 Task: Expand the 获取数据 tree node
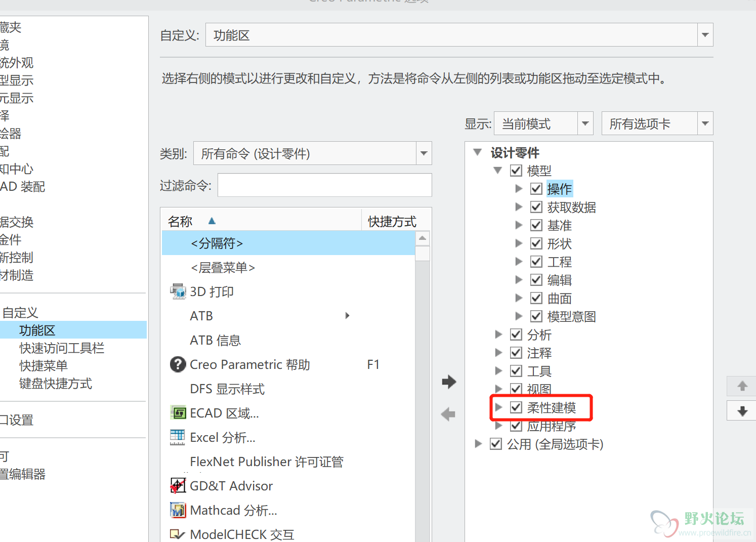click(x=519, y=206)
